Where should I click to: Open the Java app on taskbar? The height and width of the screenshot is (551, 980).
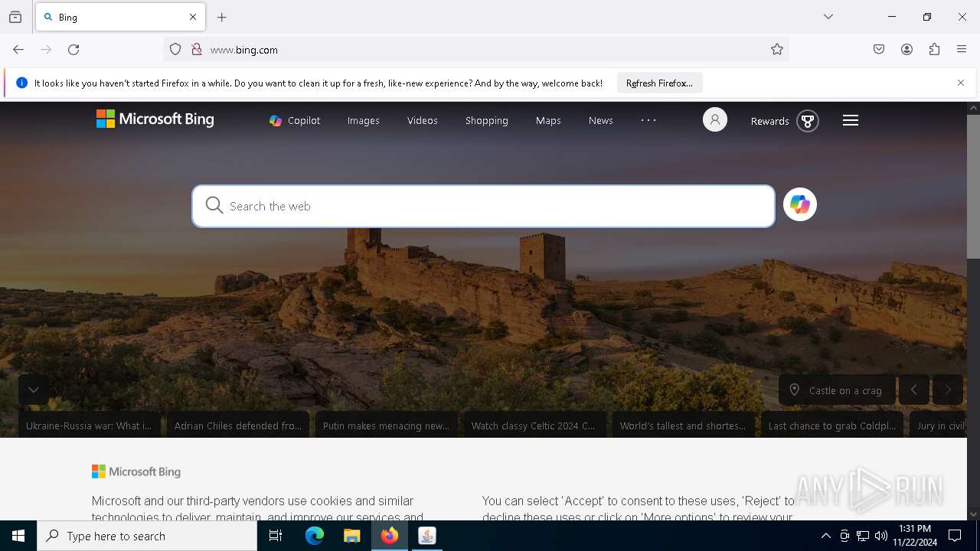(427, 536)
